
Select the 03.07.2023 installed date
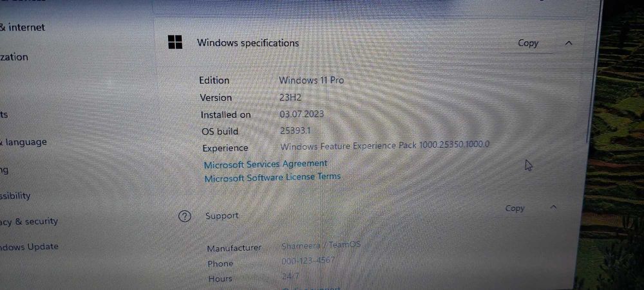tap(301, 114)
